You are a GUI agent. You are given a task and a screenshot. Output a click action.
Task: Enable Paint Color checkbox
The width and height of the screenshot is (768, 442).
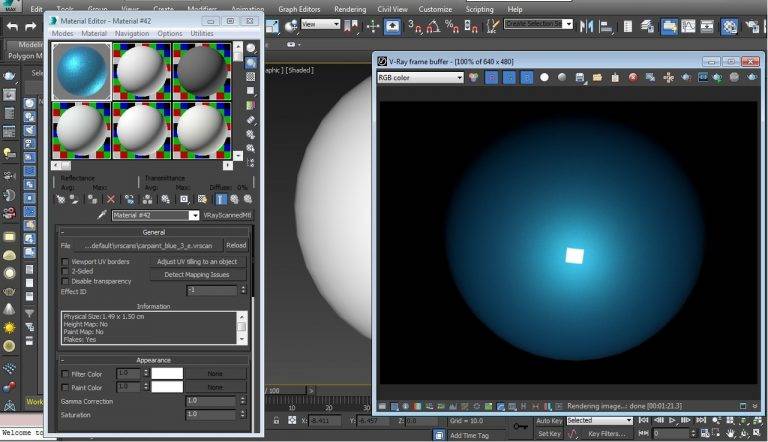(65, 388)
